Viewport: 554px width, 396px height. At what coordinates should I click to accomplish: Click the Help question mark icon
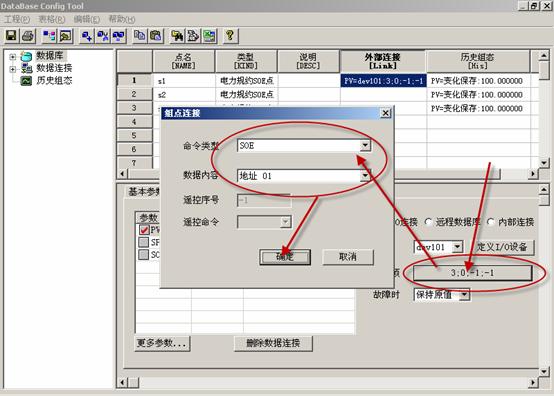click(230, 36)
